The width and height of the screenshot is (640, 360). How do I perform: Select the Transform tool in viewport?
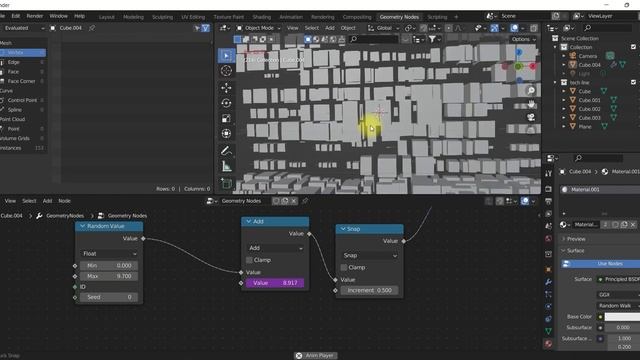pyautogui.click(x=226, y=133)
